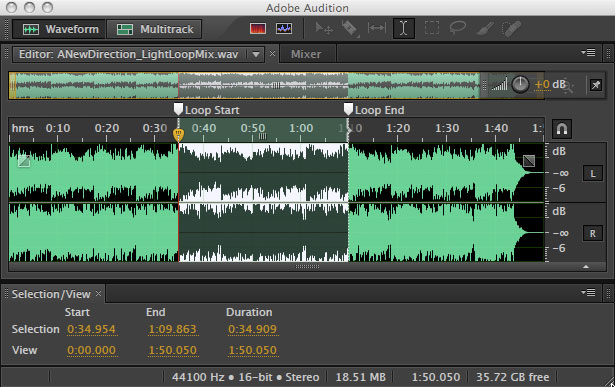Click the horizontal panel splitter grip
This screenshot has height=387, width=615.
tap(307, 266)
